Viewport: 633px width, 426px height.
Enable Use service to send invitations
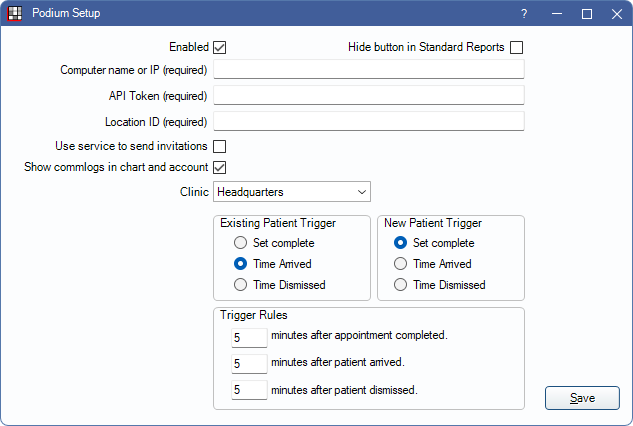pos(220,147)
